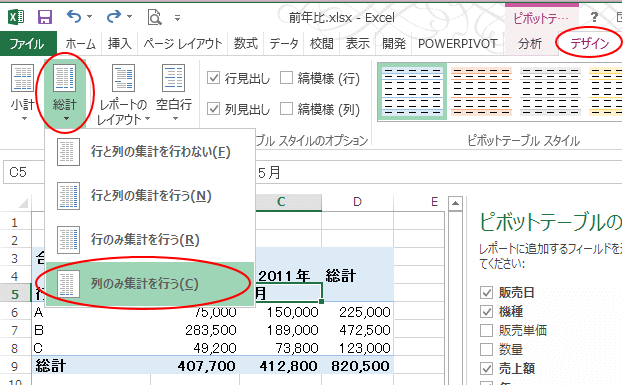623x385 pixels.
Task: Choose 行と列の集計を行わない(F)
Action: tap(150, 152)
